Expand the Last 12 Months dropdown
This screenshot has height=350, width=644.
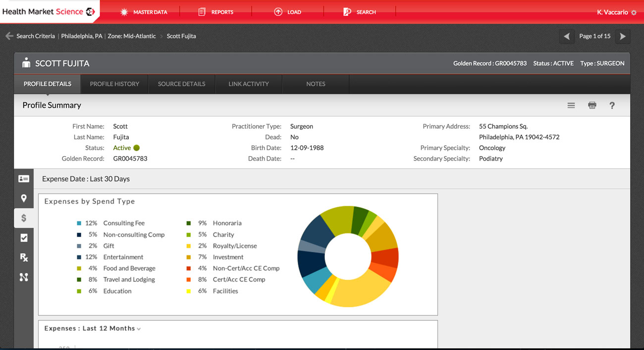click(x=139, y=329)
